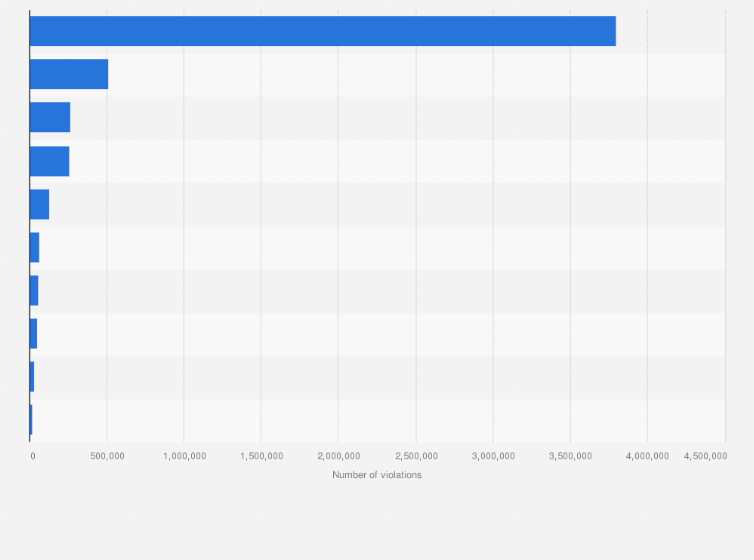Viewport: 754px width, 560px height.
Task: Select the fourth bar from the top
Action: 50,161
